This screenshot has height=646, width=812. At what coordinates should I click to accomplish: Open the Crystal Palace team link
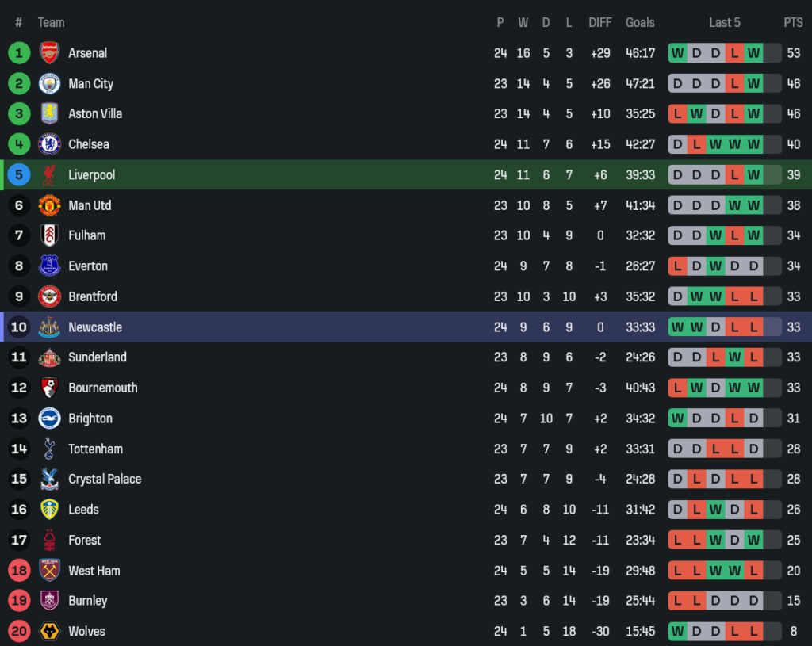[x=105, y=479]
